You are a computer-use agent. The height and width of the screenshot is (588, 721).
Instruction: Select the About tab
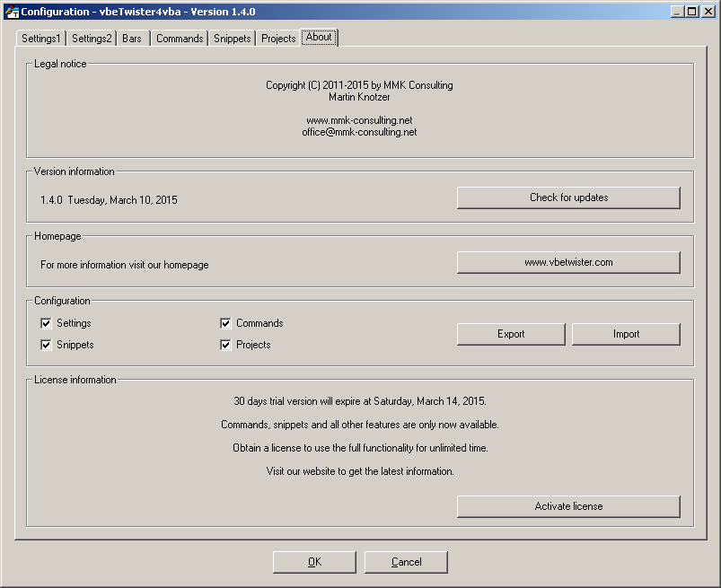pos(319,37)
